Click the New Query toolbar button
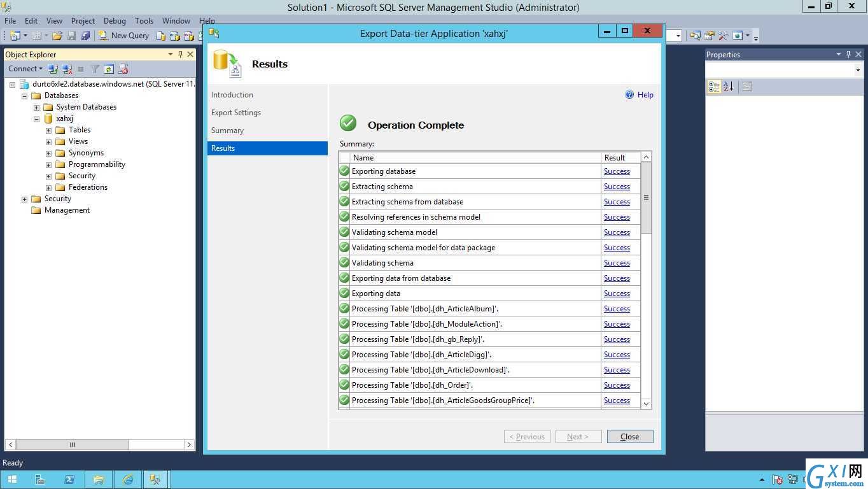This screenshot has height=489, width=868. [123, 36]
